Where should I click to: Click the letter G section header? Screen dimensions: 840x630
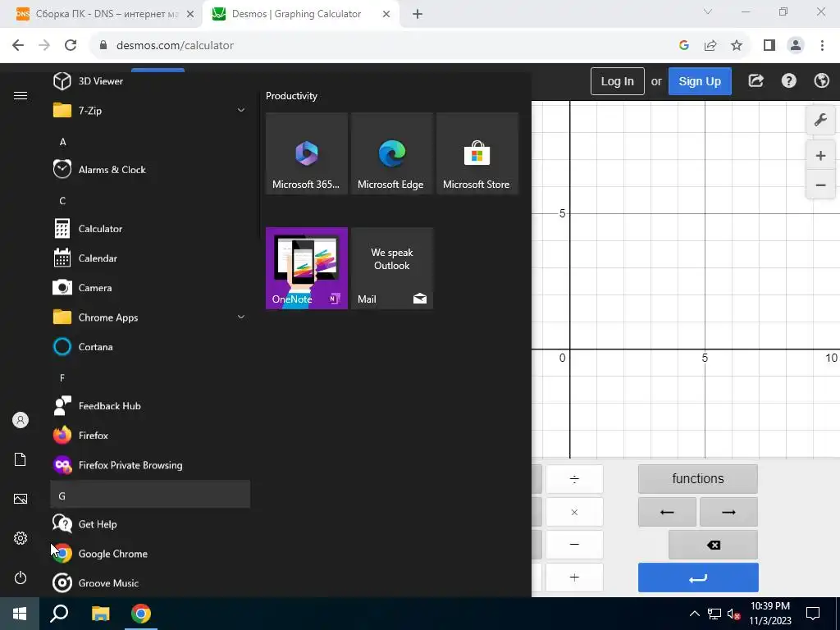tap(150, 495)
